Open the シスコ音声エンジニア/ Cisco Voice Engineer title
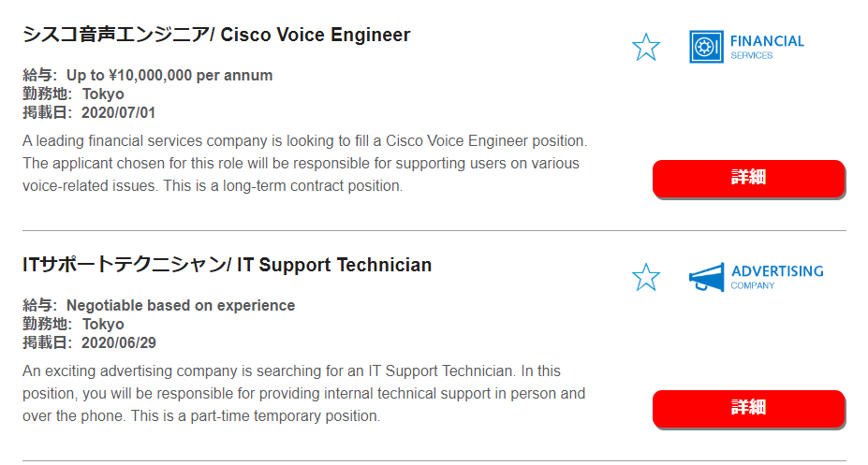 [x=216, y=35]
